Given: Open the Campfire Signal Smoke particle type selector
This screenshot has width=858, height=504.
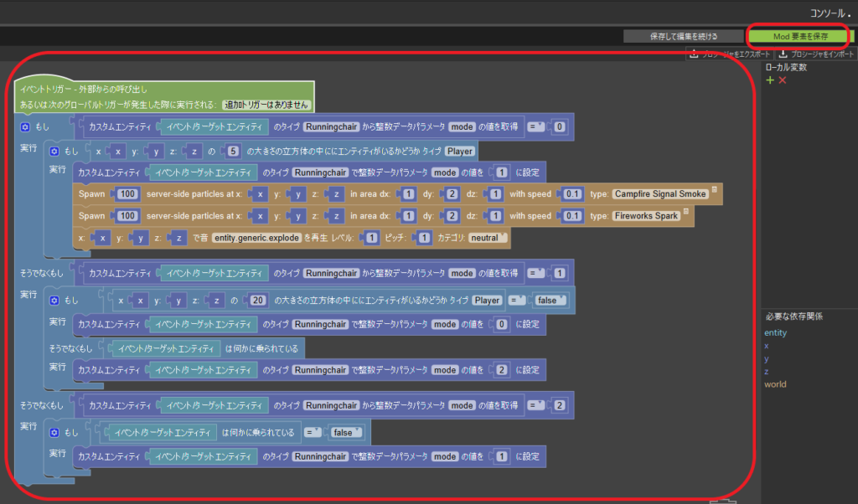Looking at the screenshot, I should [x=660, y=193].
